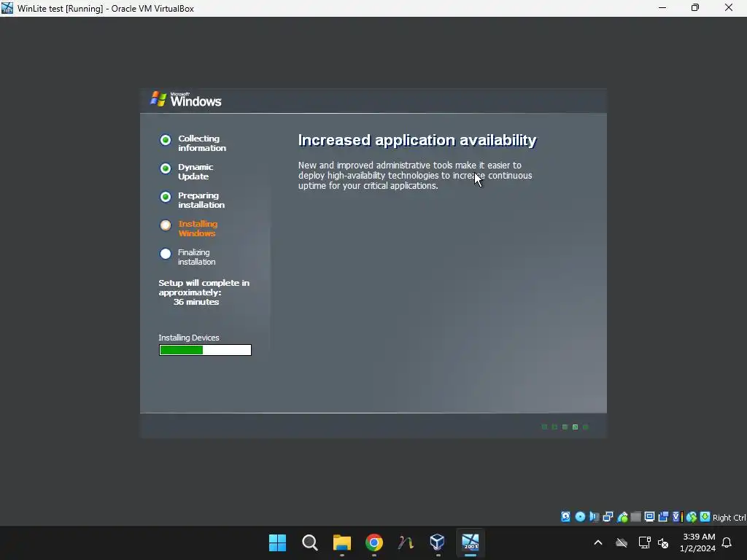The image size is (747, 560).
Task: Open File Explorer from the taskbar
Action: 341,542
